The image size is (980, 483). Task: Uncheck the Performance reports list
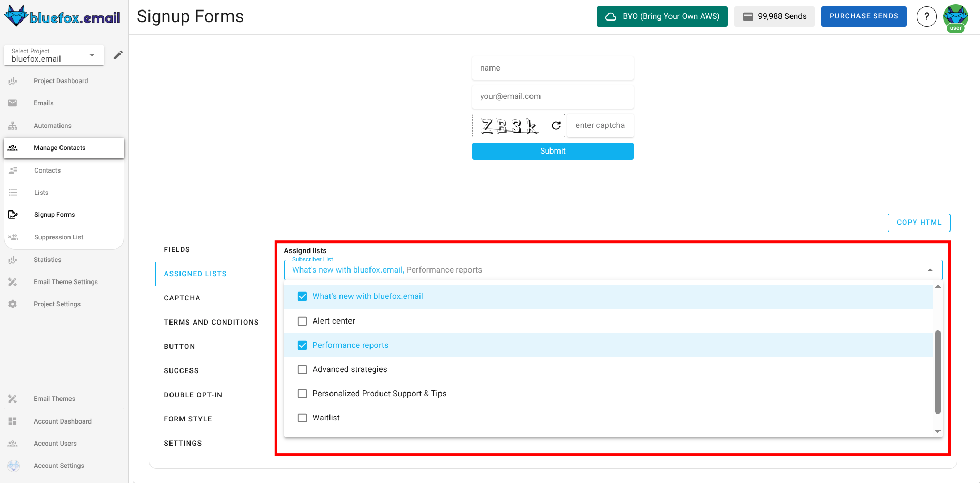(x=302, y=345)
